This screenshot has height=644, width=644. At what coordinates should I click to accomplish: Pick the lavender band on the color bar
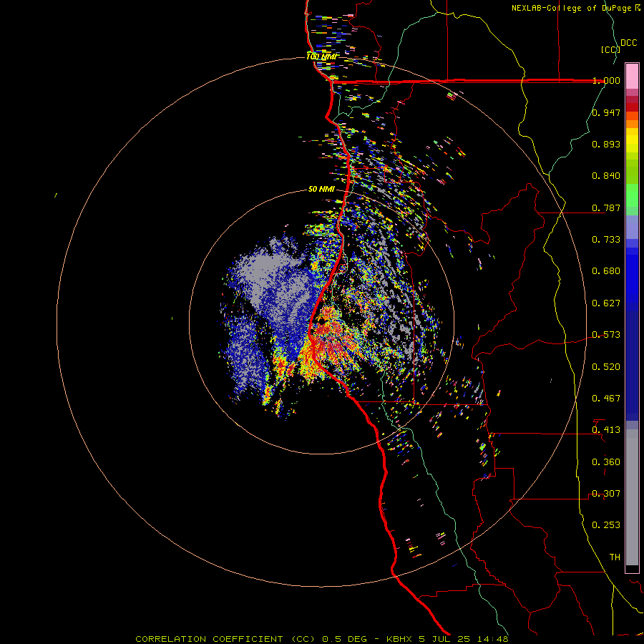[632, 227]
